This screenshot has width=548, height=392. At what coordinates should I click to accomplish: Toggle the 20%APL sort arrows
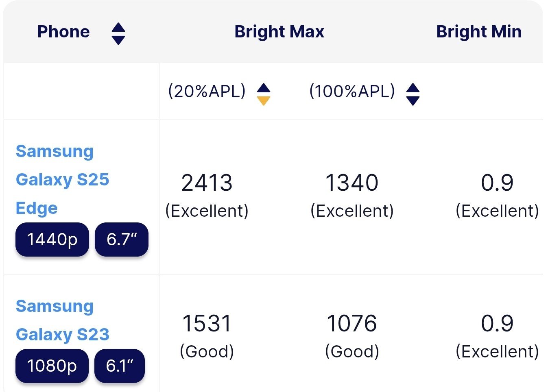tap(264, 94)
